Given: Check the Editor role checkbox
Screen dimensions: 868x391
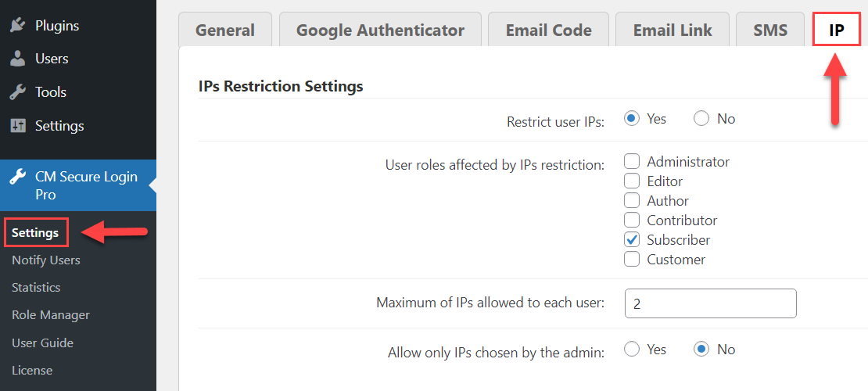Looking at the screenshot, I should [632, 181].
